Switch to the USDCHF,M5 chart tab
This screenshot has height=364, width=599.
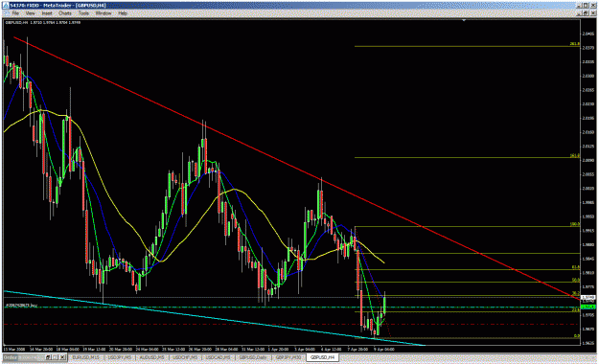185,357
